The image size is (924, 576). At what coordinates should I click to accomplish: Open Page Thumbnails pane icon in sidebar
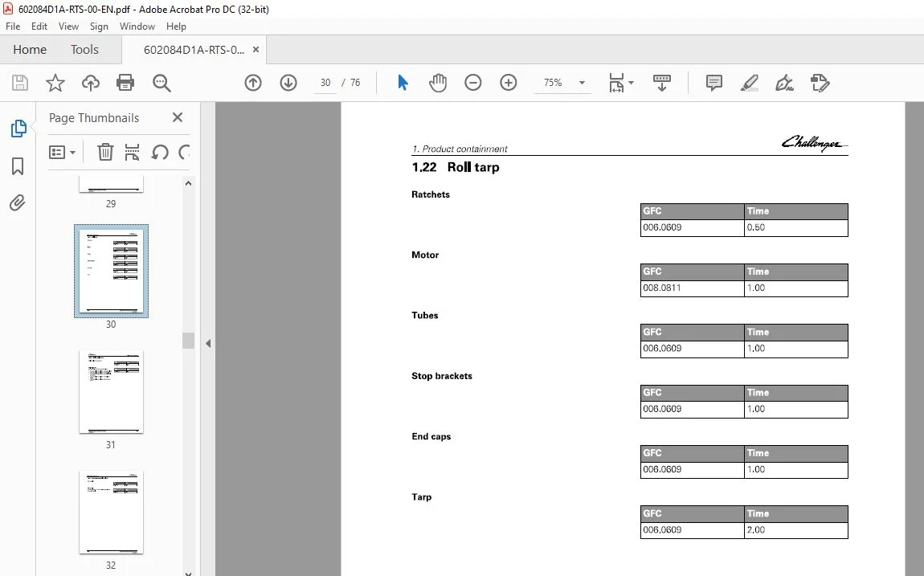(18, 129)
